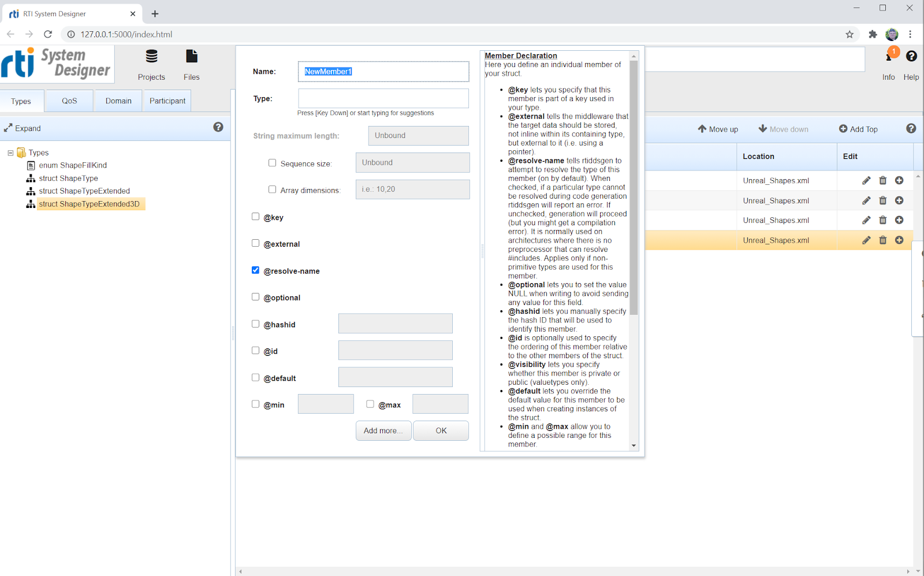924x576 pixels.
Task: Open the Files document icon
Action: click(192, 56)
